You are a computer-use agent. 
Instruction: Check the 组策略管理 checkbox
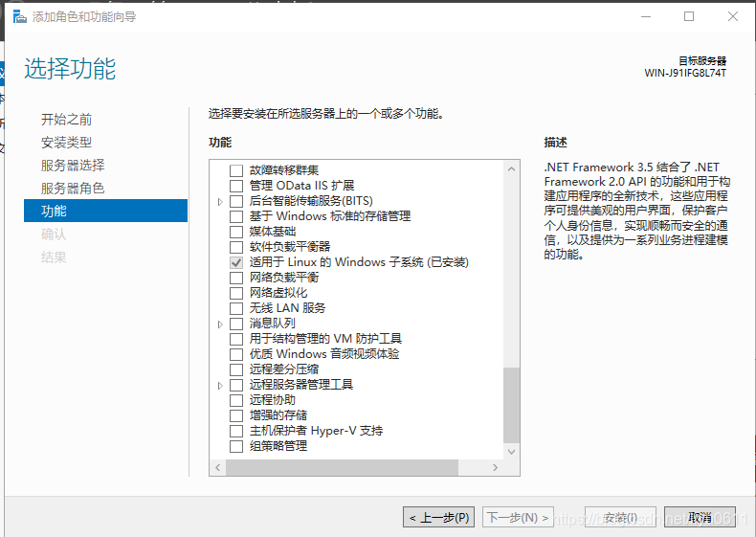pyautogui.click(x=236, y=446)
